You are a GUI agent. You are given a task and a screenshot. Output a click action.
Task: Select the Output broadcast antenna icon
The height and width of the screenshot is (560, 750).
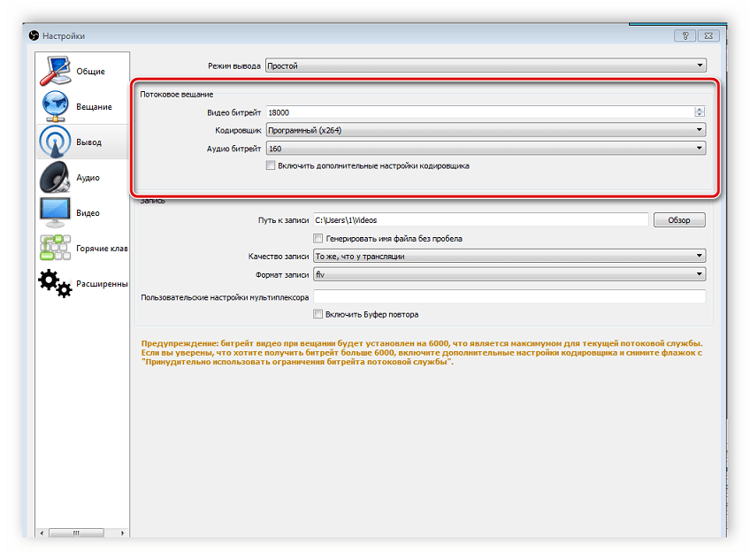[57, 142]
